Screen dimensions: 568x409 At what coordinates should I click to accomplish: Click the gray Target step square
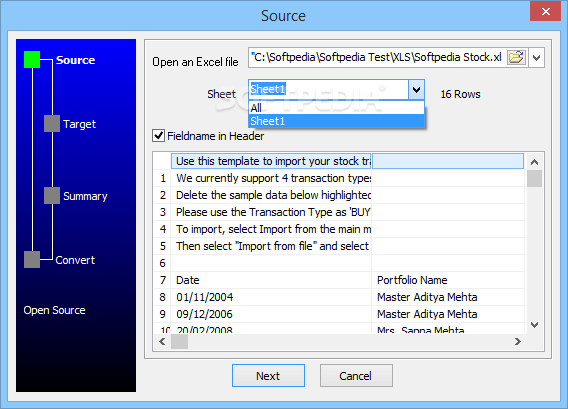coord(52,124)
